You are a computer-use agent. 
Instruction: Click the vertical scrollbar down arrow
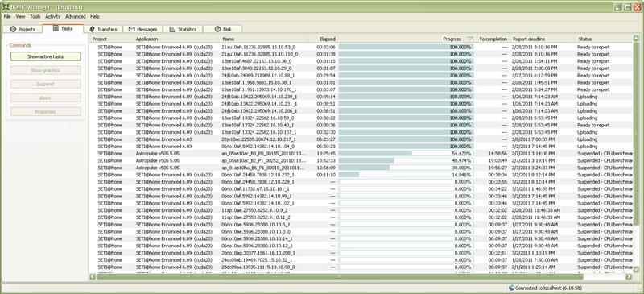[637, 269]
